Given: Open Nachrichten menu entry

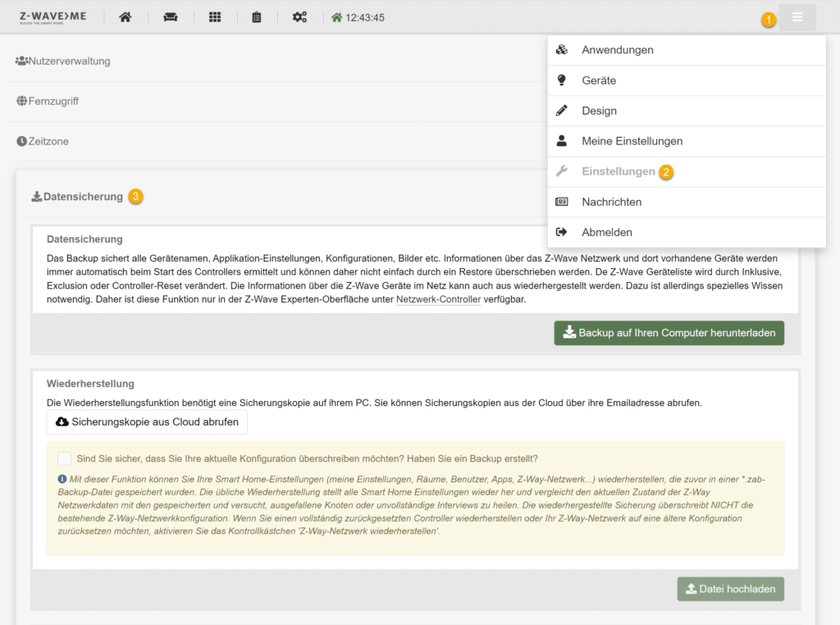Looking at the screenshot, I should (687, 202).
